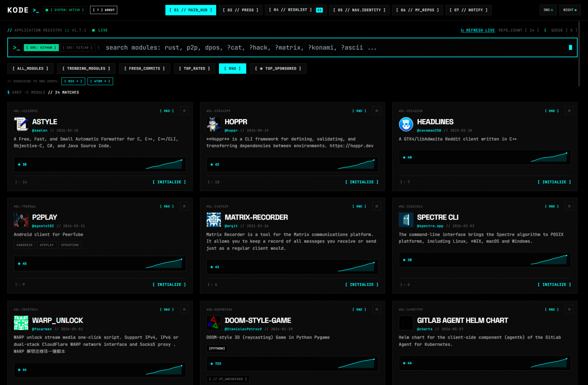Filter by ALL_MODULES
The width and height of the screenshot is (588, 385).
[x=31, y=69]
